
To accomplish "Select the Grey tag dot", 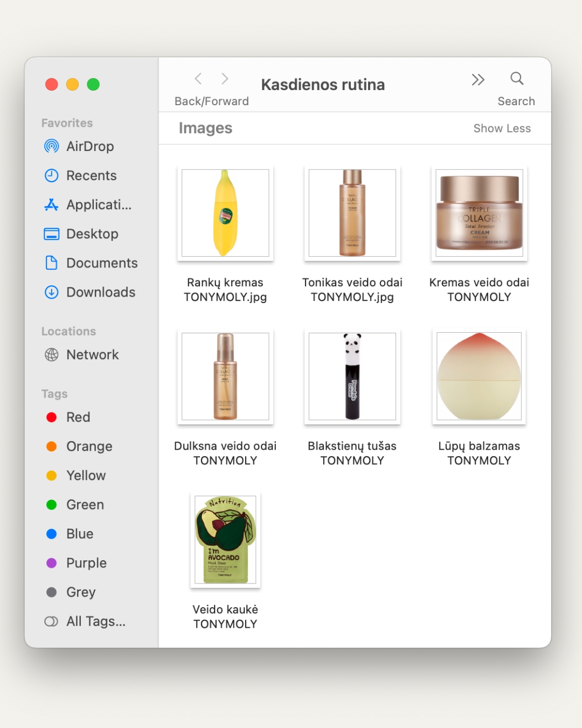I will (52, 592).
